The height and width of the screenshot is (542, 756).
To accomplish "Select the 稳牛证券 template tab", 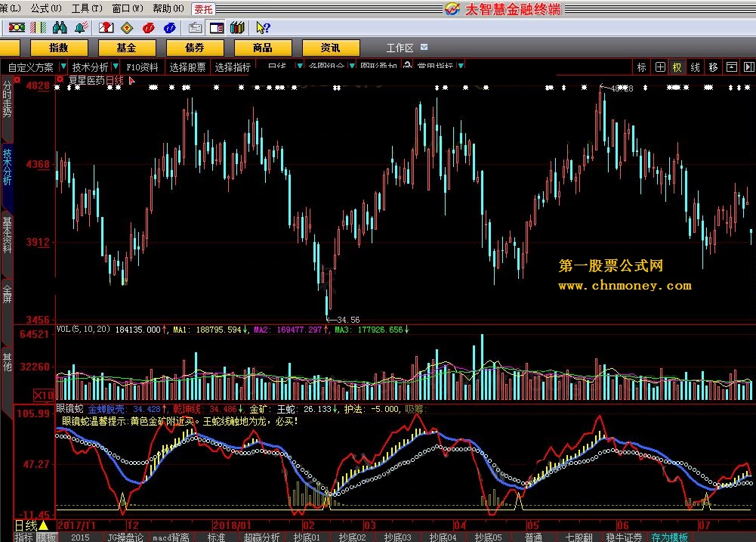I will click(624, 537).
